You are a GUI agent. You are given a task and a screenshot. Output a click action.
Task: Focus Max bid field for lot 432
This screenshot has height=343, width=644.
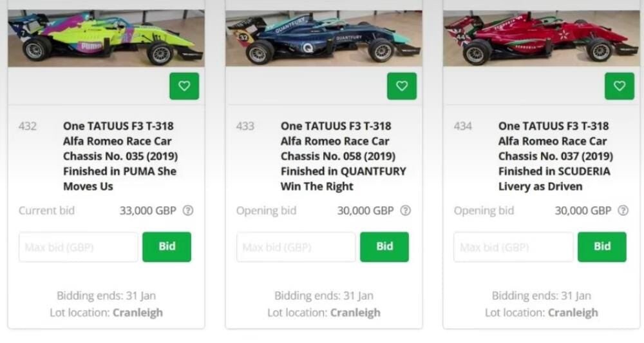click(x=79, y=247)
